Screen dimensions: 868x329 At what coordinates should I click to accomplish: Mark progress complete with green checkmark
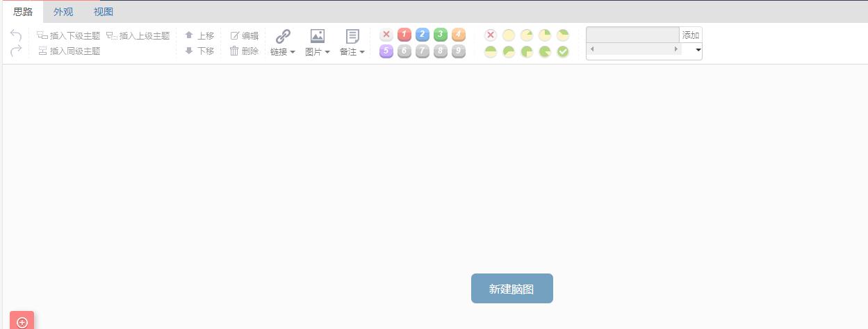(x=563, y=52)
